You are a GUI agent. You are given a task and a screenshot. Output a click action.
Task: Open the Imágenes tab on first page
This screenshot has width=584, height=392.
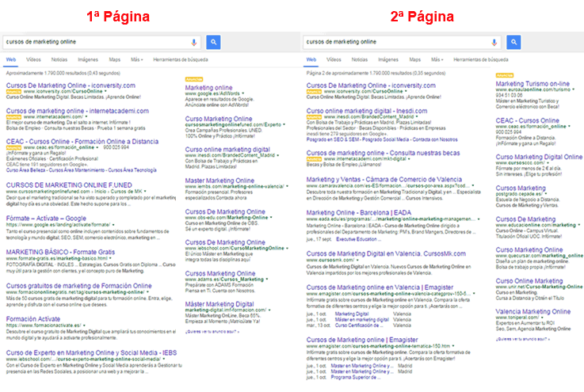coord(88,59)
